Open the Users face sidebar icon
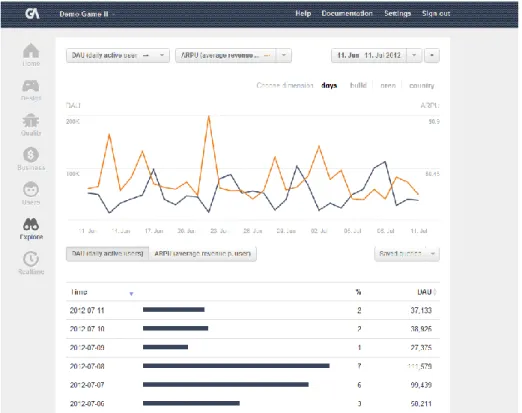Screen dimensions: 522x413 pos(31,194)
